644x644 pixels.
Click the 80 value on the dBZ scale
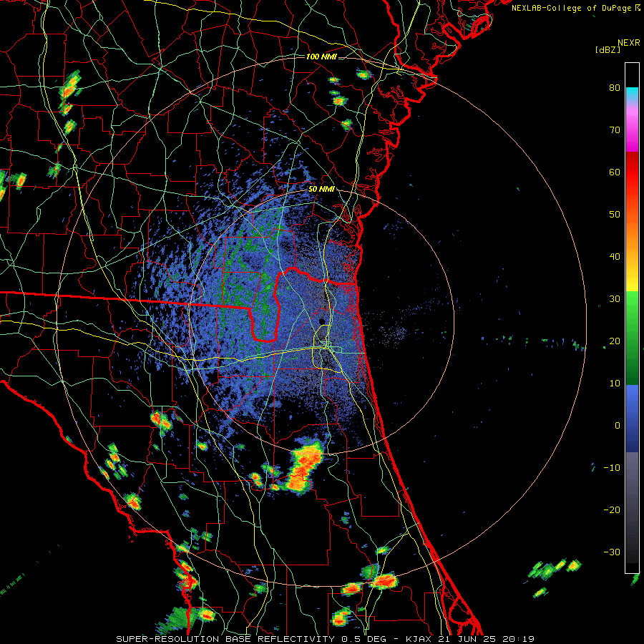(615, 87)
